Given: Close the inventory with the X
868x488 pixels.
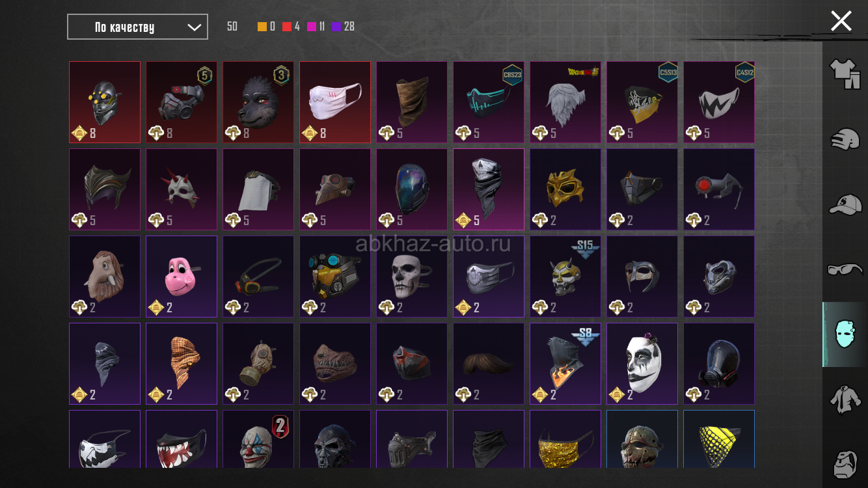Looking at the screenshot, I should coord(841,21).
